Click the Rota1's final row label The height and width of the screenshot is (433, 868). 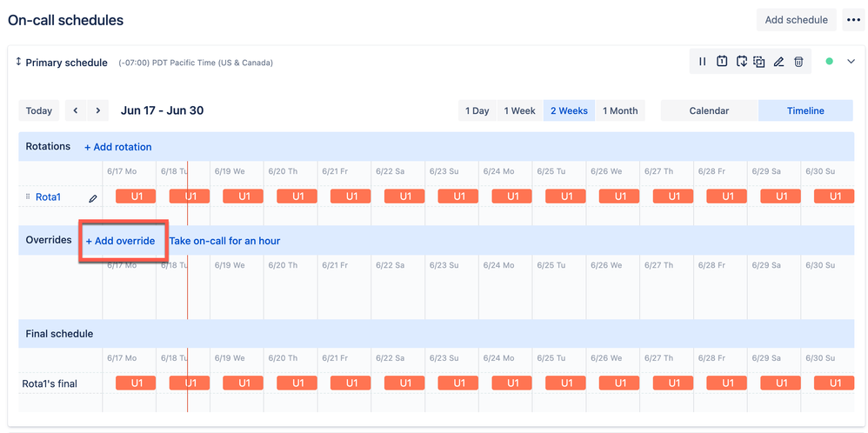pyautogui.click(x=50, y=383)
